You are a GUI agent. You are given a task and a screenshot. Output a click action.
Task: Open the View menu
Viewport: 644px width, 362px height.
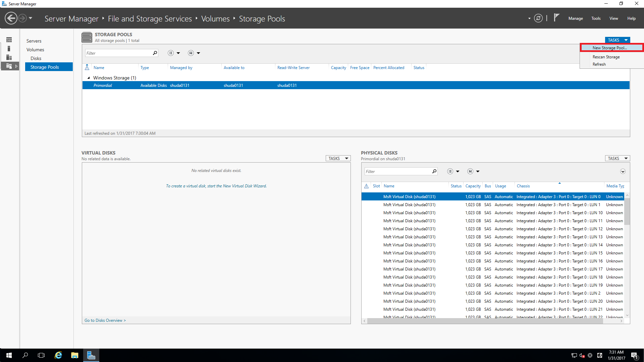[614, 18]
